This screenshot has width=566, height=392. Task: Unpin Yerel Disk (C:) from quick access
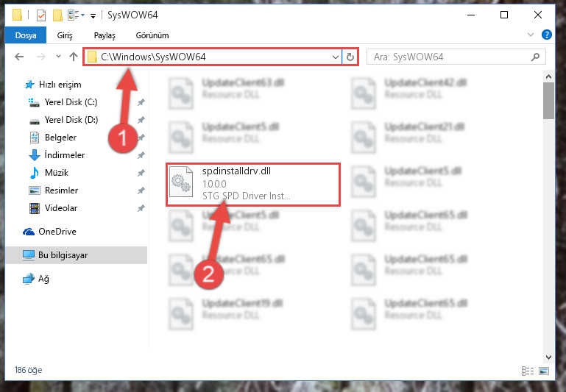tap(141, 102)
